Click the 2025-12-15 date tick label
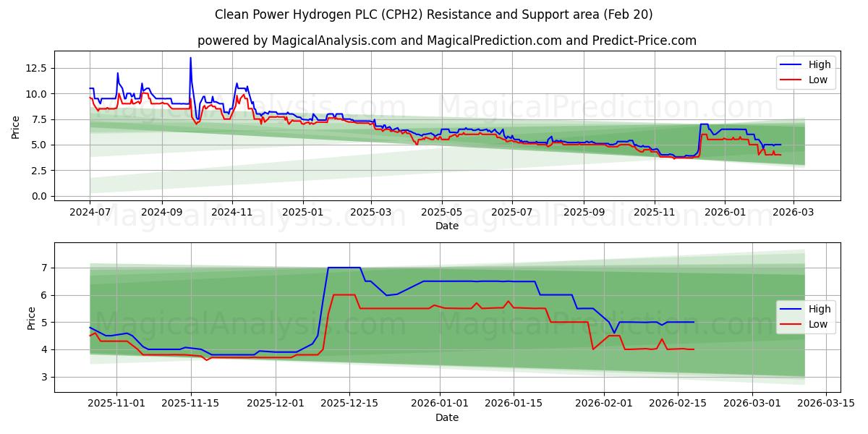Image resolution: width=868 pixels, height=434 pixels. point(349,403)
